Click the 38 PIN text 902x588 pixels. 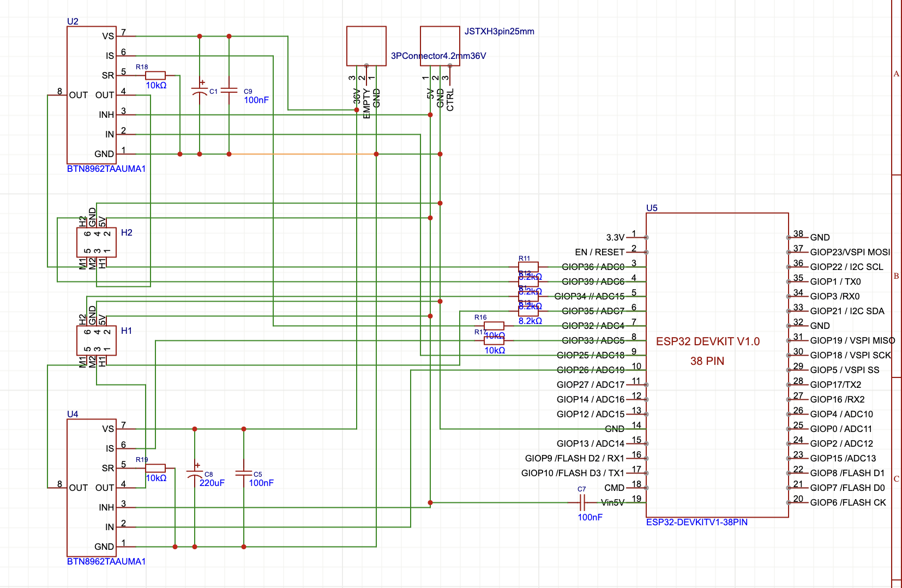707,361
